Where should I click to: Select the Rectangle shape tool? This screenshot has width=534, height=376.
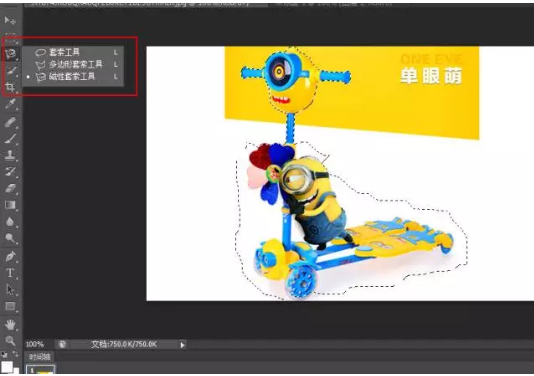(11, 307)
